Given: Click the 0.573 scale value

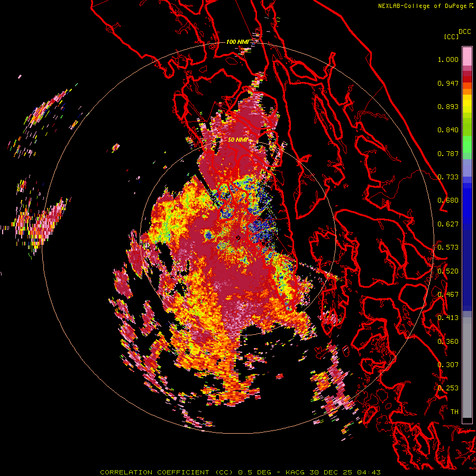Looking at the screenshot, I should click(448, 248).
